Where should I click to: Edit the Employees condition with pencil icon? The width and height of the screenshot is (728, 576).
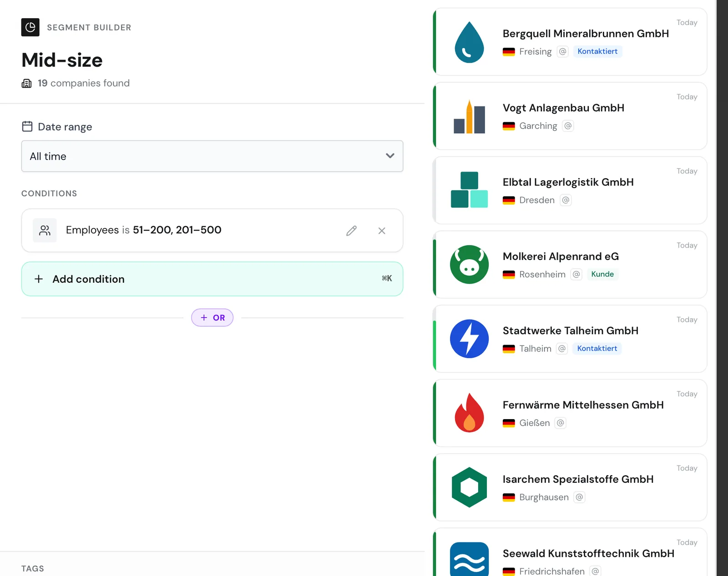pyautogui.click(x=351, y=230)
